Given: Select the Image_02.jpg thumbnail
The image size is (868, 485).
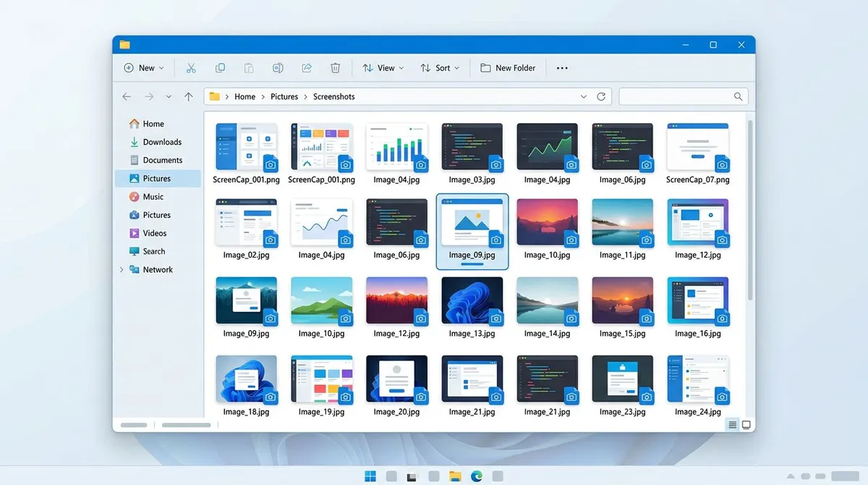Looking at the screenshot, I should (246, 222).
